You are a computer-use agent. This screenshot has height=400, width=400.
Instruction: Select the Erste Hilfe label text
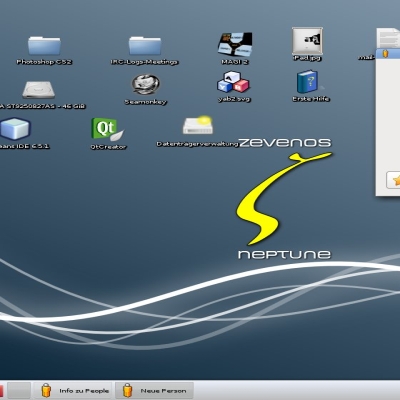pyautogui.click(x=311, y=99)
